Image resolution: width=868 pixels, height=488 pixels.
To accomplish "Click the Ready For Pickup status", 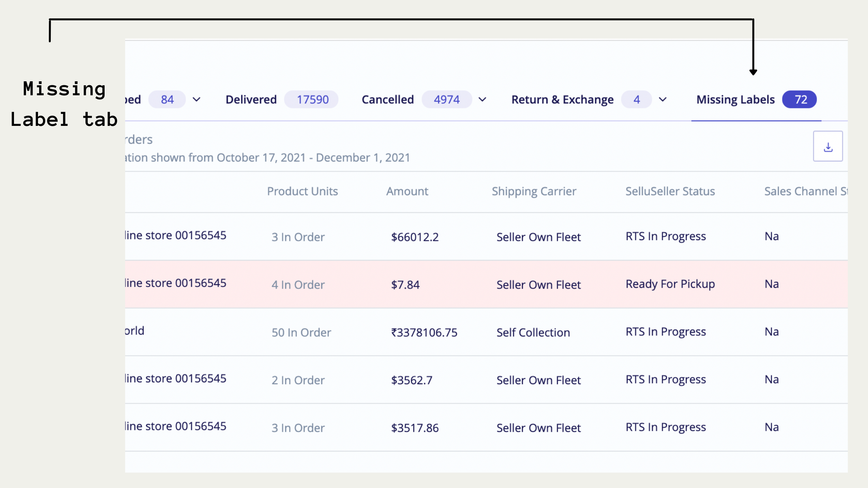I will click(x=670, y=284).
